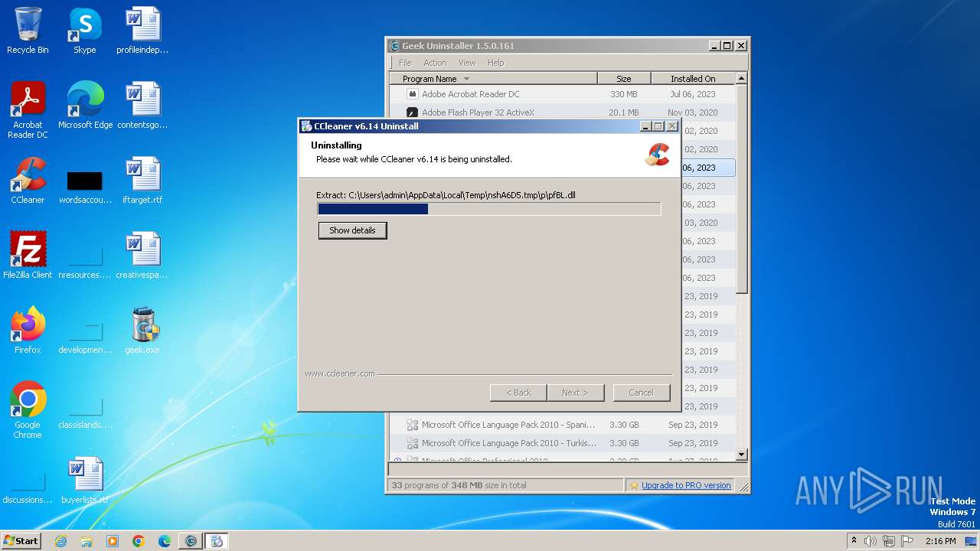Screen dimensions: 980x551
Task: Launch Microsoft Edge from desktop
Action: [x=85, y=106]
